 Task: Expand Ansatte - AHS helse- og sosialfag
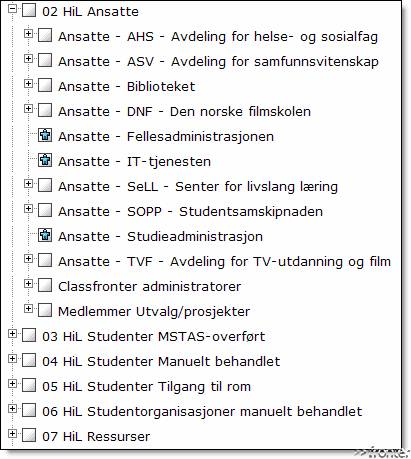pos(28,33)
